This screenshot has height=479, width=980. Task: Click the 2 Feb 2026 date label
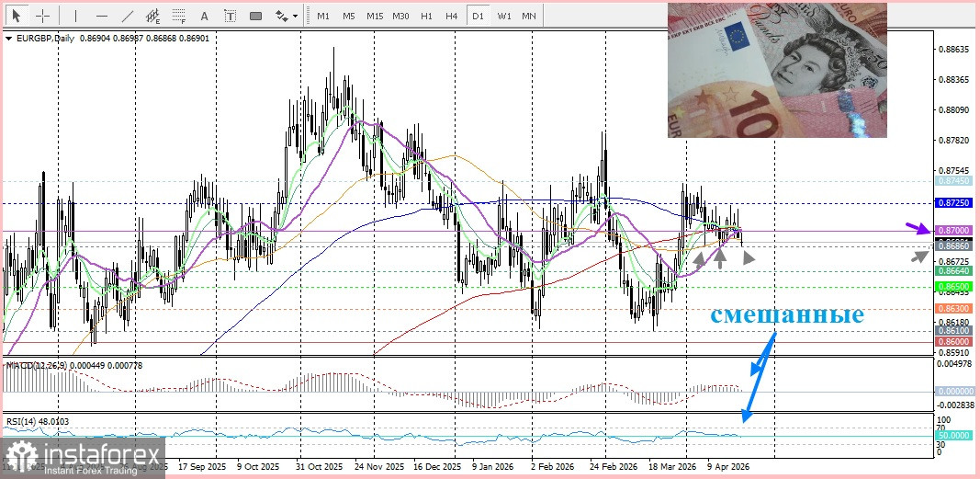pos(551,467)
